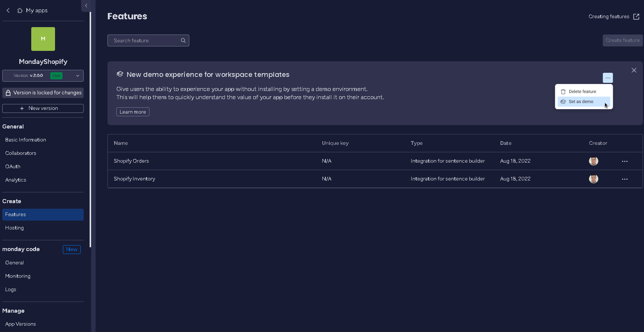Click the three-dot button in banner illustration

608,78
